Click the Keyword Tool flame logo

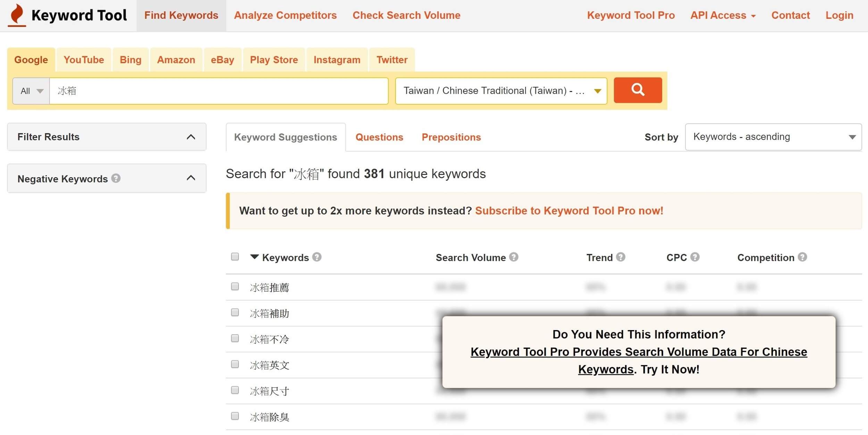pyautogui.click(x=17, y=15)
